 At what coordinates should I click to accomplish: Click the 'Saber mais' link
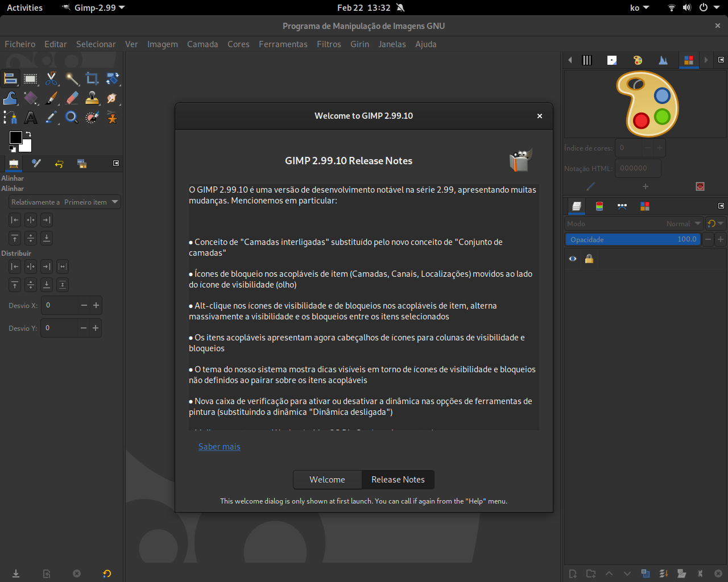[x=220, y=447]
